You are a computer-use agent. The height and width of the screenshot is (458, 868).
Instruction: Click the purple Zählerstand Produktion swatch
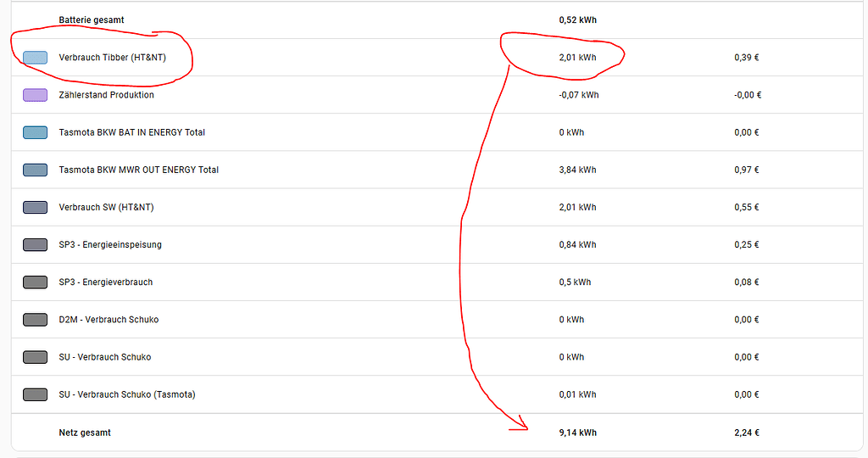(x=35, y=95)
